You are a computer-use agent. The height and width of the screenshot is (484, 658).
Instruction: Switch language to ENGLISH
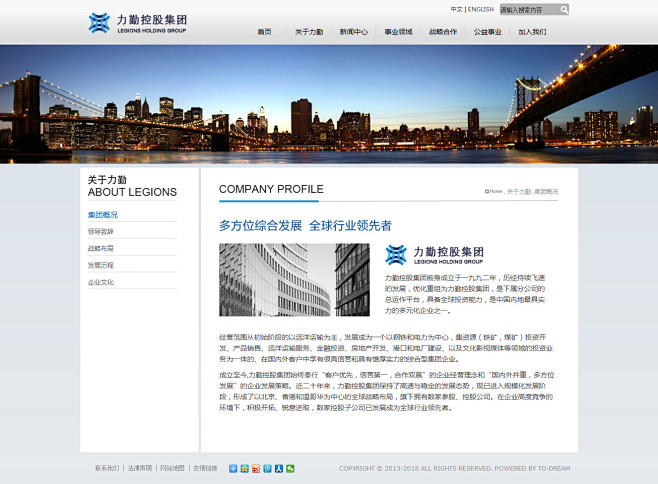(480, 9)
